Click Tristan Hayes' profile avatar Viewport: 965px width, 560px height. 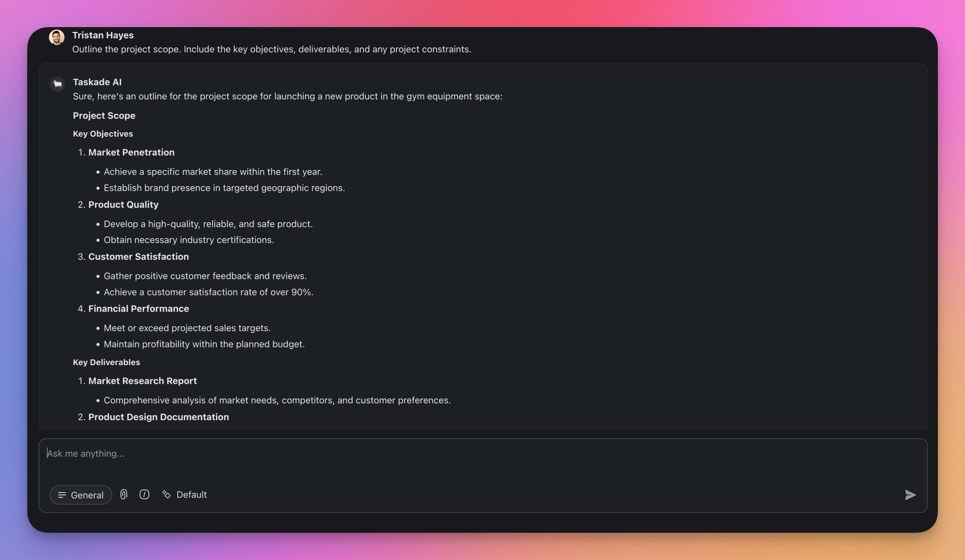coord(57,37)
